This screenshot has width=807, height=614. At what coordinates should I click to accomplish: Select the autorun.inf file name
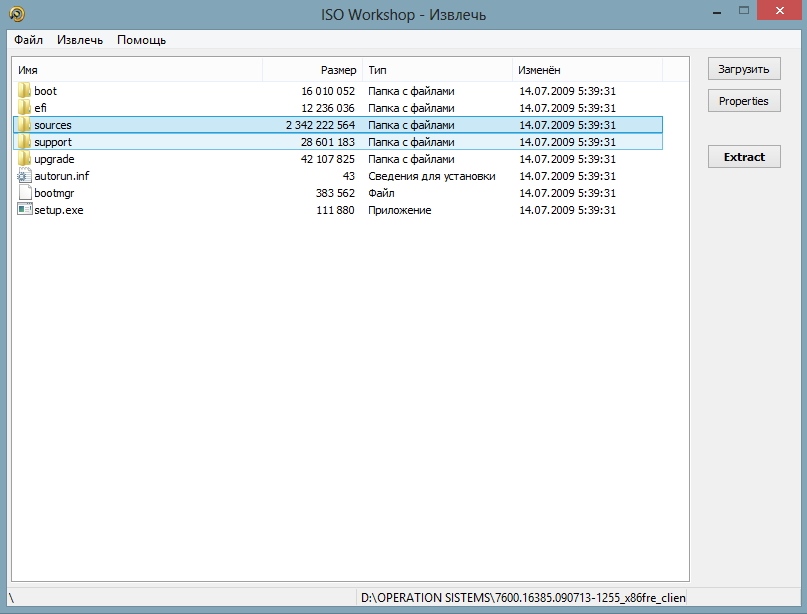(61, 176)
